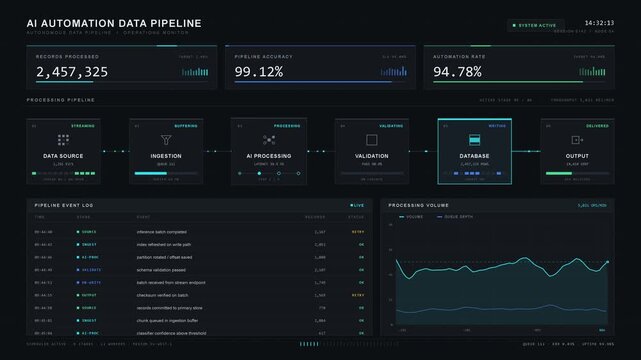Click the Pipeline Accuracy progress line
641x360 pixels.
tap(320, 82)
